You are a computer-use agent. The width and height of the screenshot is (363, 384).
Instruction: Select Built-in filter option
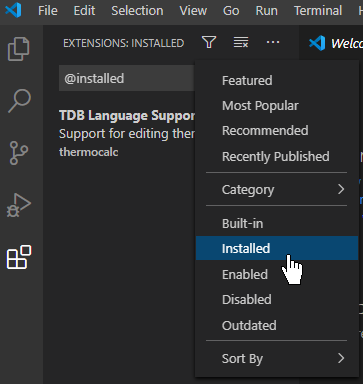277,223
